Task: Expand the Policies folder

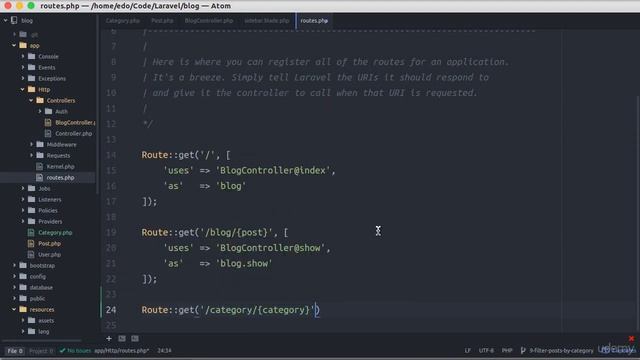Action: (23, 211)
